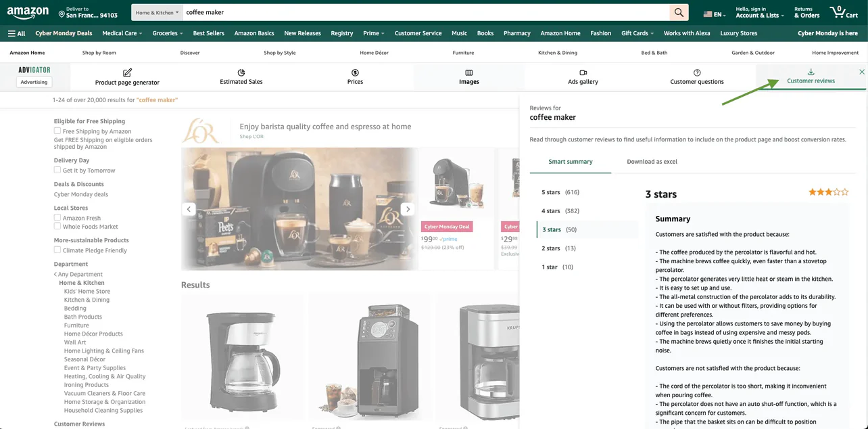Click the carousel previous arrow
Screen dimensions: 868x429
[189, 209]
